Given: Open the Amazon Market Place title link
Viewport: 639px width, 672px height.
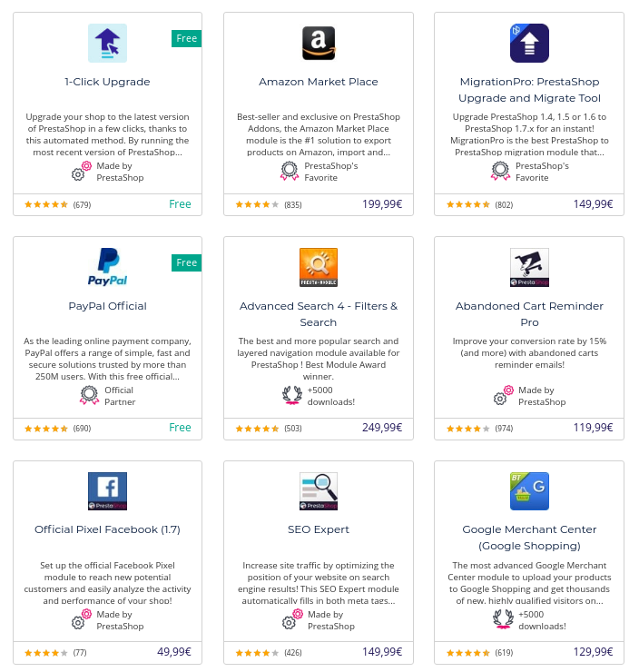Looking at the screenshot, I should point(319,82).
